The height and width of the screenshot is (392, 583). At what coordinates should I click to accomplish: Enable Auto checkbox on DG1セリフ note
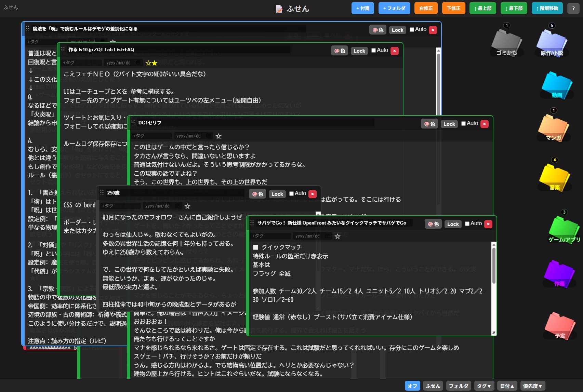463,124
